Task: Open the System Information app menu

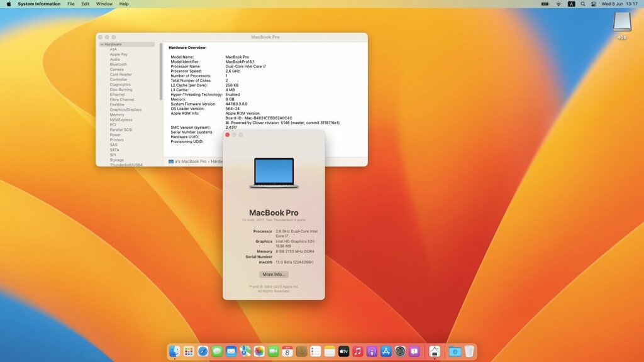Action: (39, 4)
